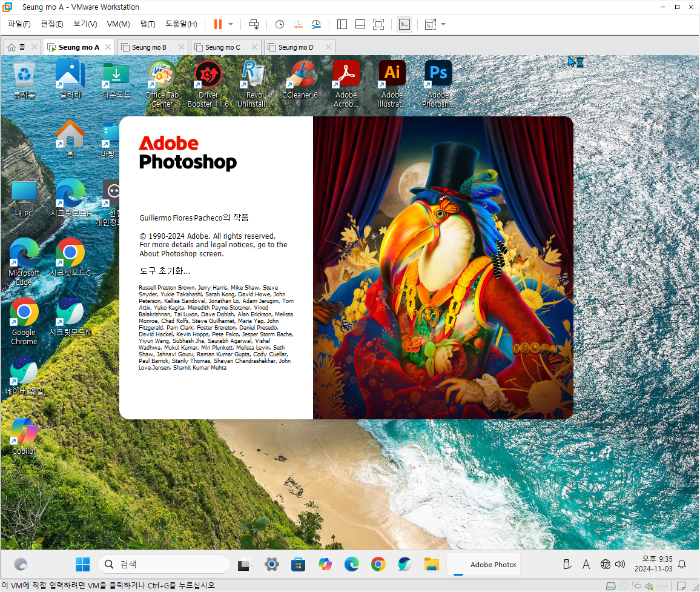Open the guest volume speaker icon
Viewport: 700px width, 592px height.
click(x=620, y=564)
